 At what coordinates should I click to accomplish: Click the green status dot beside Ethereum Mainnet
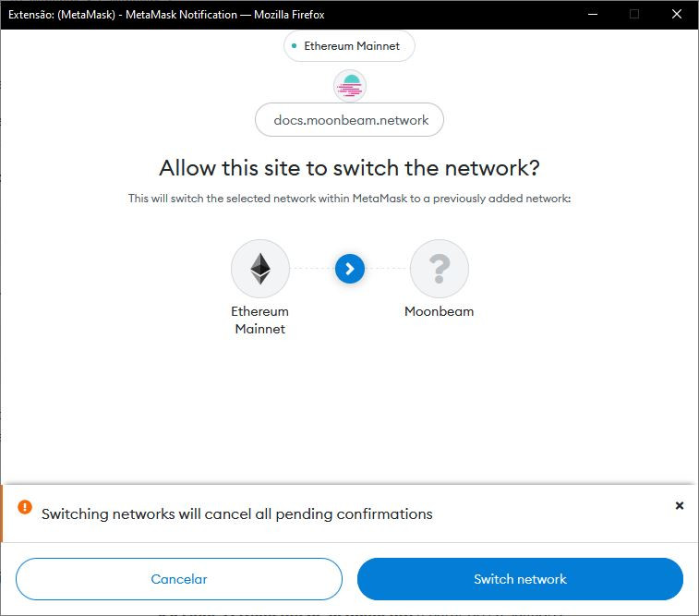[295, 46]
